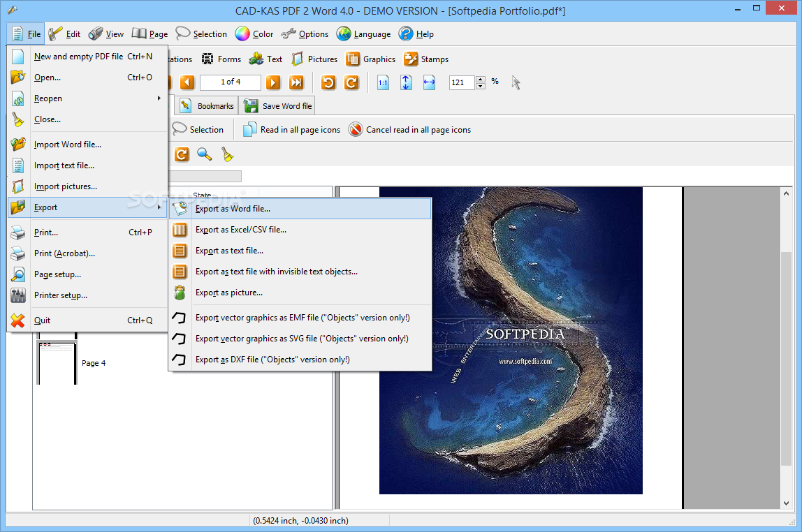Open the Forms toolbar tab
The height and width of the screenshot is (532, 802).
221,59
